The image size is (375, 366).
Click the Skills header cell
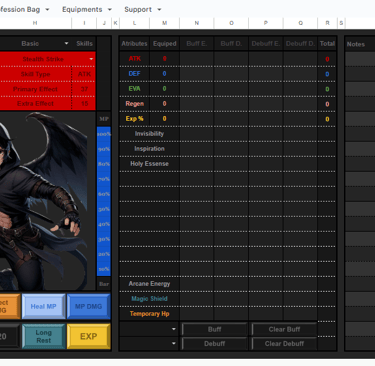click(x=84, y=43)
